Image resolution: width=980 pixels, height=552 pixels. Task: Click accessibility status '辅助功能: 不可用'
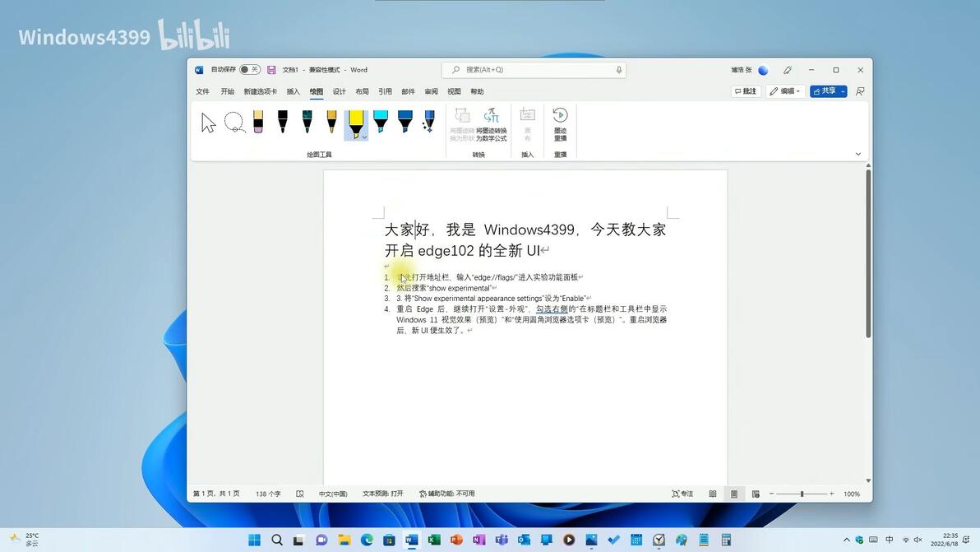447,494
